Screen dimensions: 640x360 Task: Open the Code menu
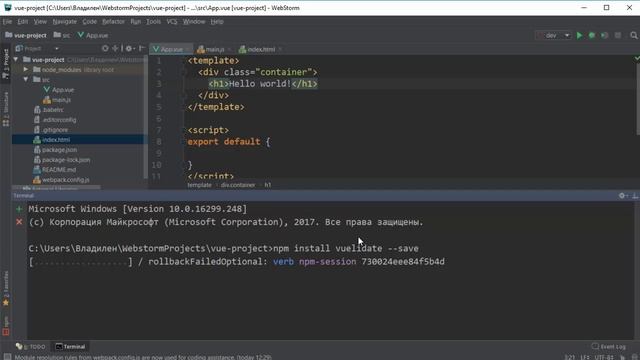click(x=89, y=22)
